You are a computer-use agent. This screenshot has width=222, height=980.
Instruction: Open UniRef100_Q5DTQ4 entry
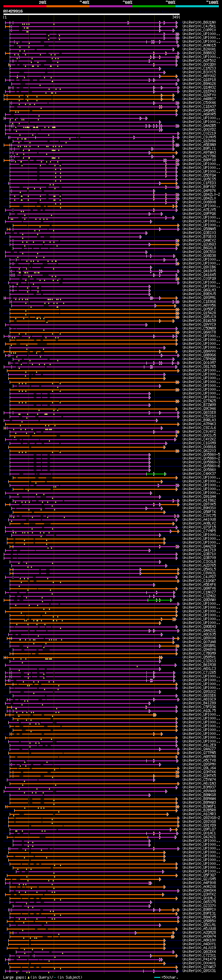(199, 175)
